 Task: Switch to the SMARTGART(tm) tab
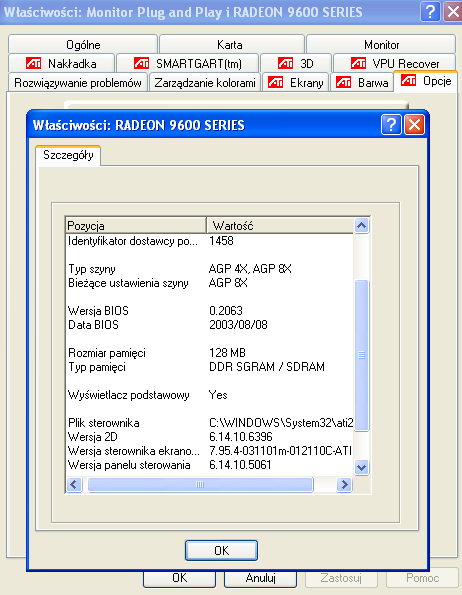pyautogui.click(x=187, y=63)
